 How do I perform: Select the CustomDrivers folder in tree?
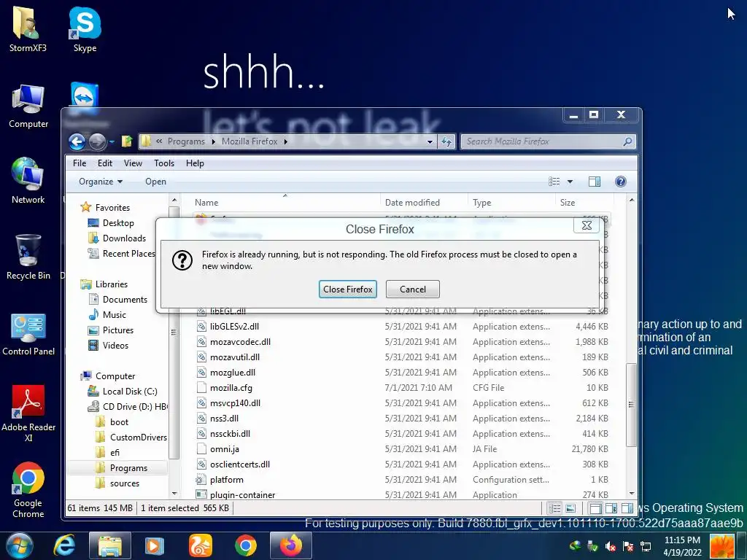tap(138, 437)
